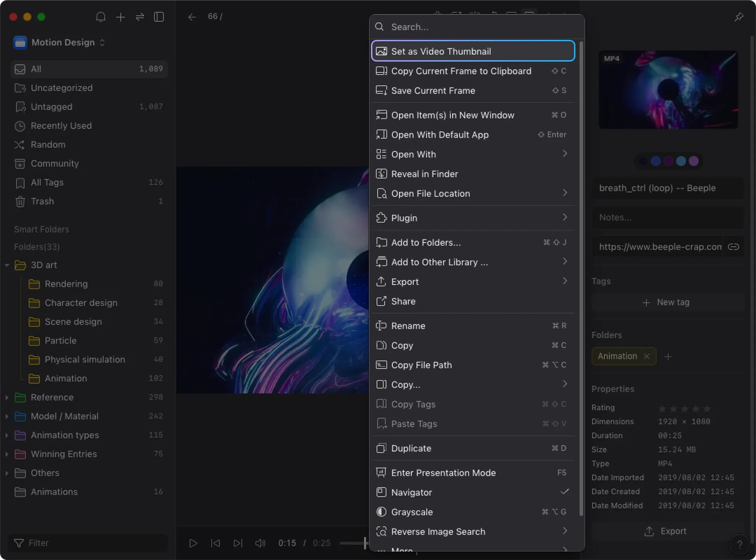
Task: Show All Tags list
Action: [89, 182]
